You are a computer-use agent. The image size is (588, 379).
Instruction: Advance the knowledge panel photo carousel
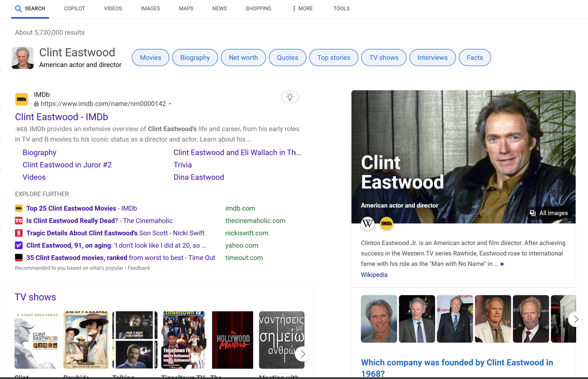point(576,320)
